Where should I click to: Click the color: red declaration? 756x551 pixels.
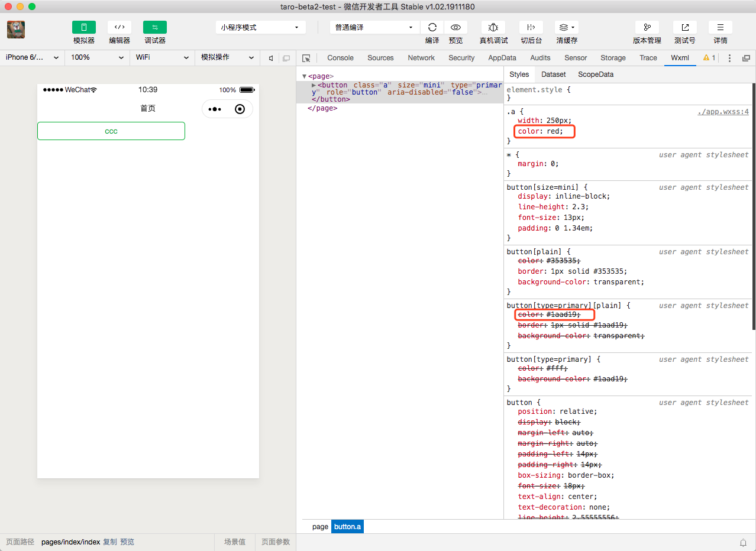(x=541, y=131)
